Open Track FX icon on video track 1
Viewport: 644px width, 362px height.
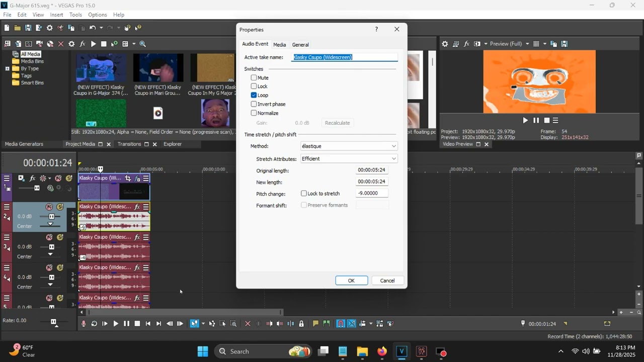[x=32, y=178]
